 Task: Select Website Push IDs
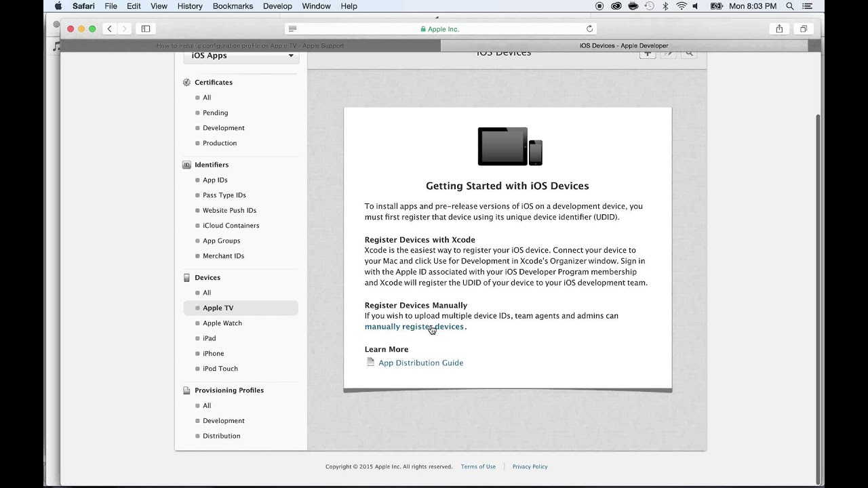coord(229,210)
